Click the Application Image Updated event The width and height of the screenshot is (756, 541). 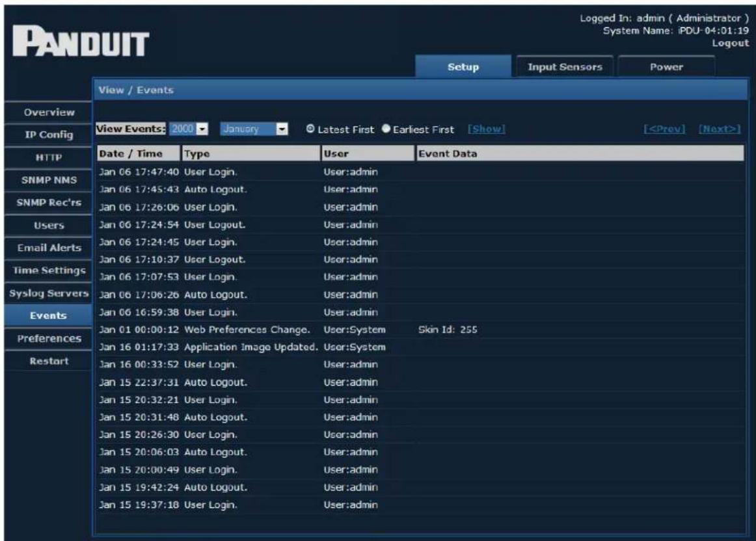(x=250, y=347)
